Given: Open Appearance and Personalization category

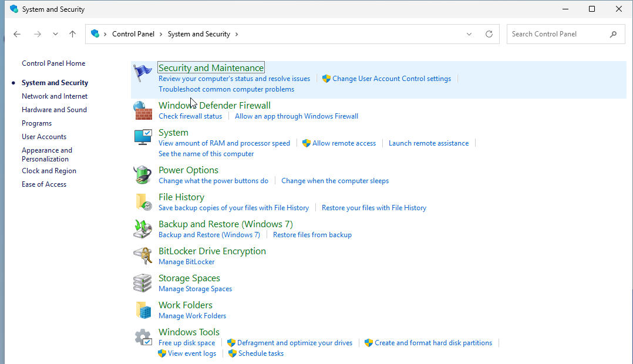Looking at the screenshot, I should (47, 154).
